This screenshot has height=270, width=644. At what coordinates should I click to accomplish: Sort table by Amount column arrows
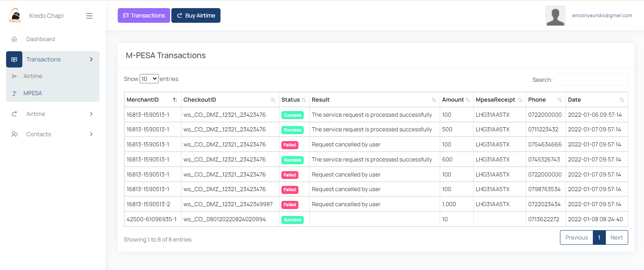(x=468, y=100)
